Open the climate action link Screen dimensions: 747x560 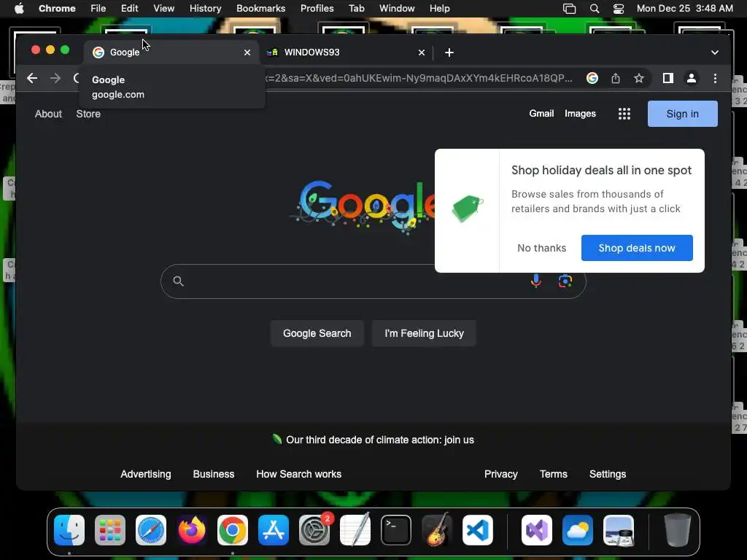click(379, 440)
